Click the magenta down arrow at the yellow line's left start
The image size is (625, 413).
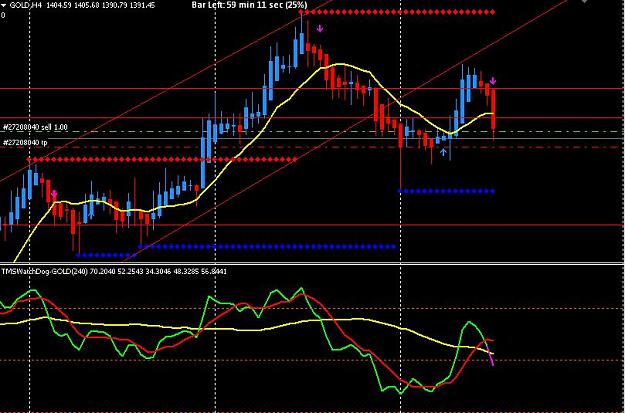54,194
